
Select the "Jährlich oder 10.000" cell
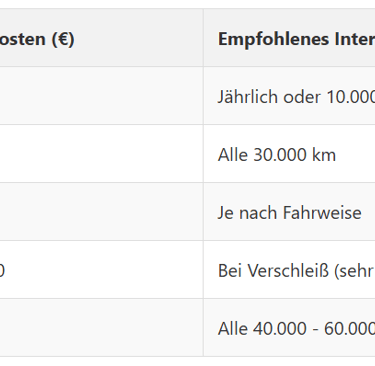point(289,96)
